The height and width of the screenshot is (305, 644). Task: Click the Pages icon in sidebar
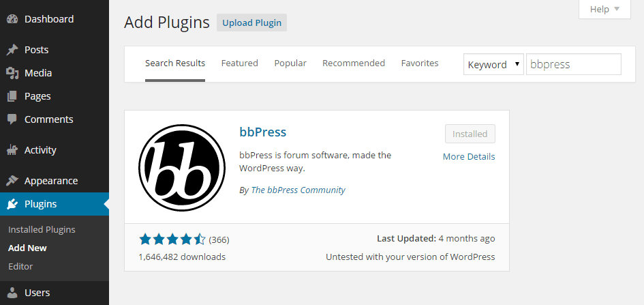pyautogui.click(x=12, y=97)
